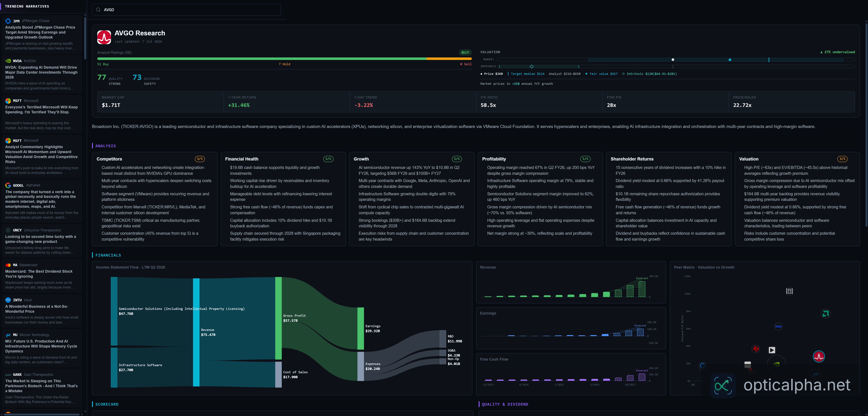
Task: Click the ANALYSIS section header
Action: tap(105, 146)
